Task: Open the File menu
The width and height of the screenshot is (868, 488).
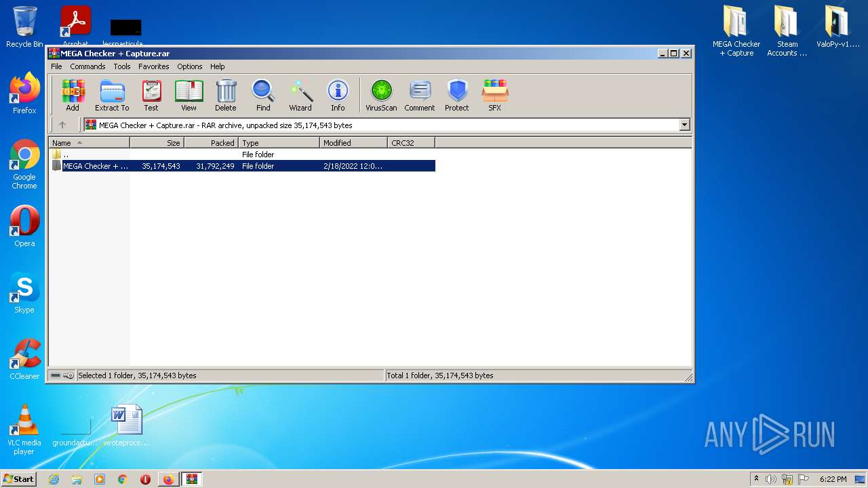Action: click(56, 66)
